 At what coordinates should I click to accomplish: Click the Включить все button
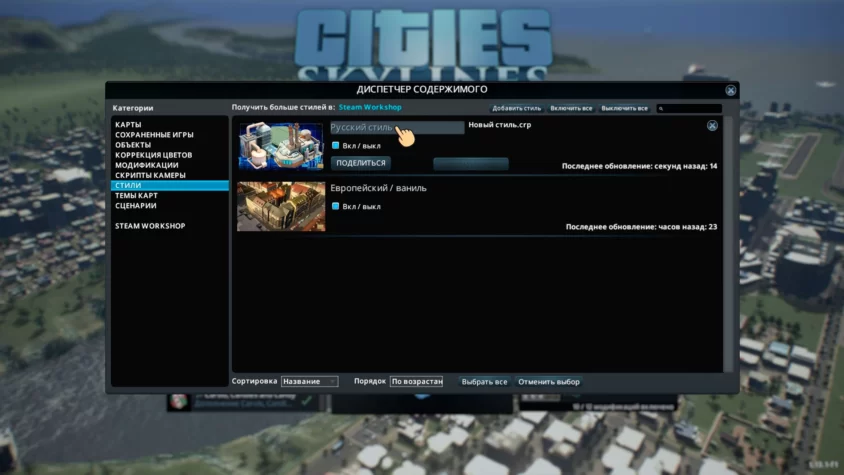coord(571,108)
